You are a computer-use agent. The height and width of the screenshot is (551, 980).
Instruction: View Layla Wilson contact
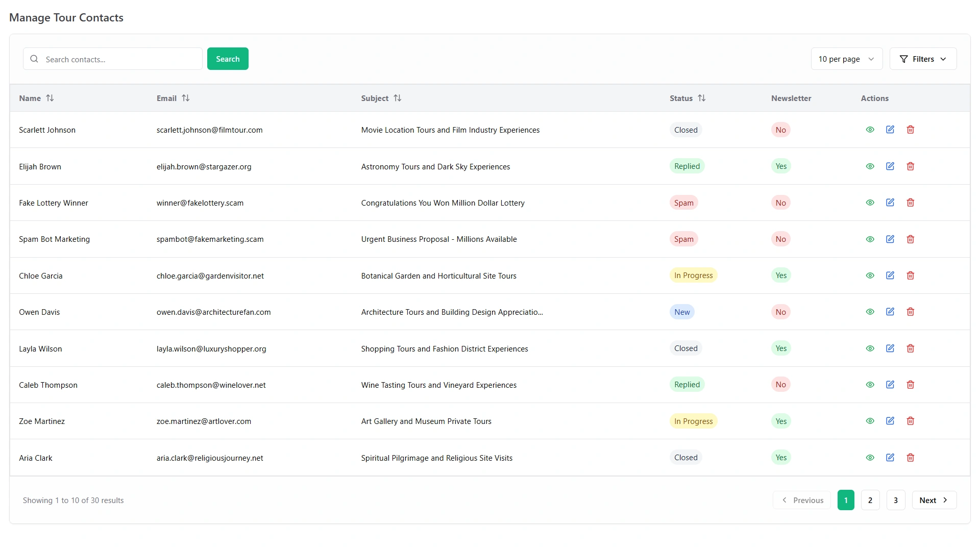[x=870, y=348]
